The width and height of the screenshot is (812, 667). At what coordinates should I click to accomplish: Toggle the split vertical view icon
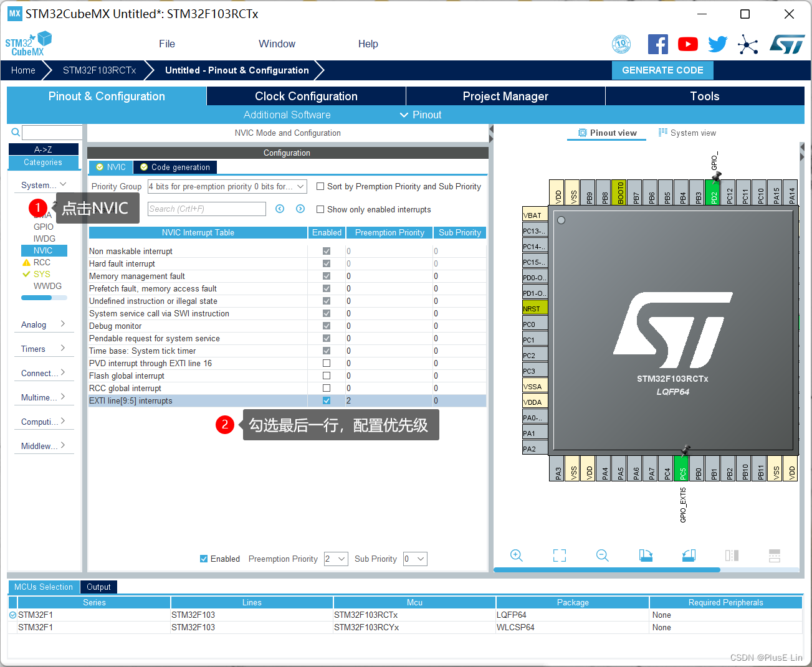pyautogui.click(x=732, y=556)
